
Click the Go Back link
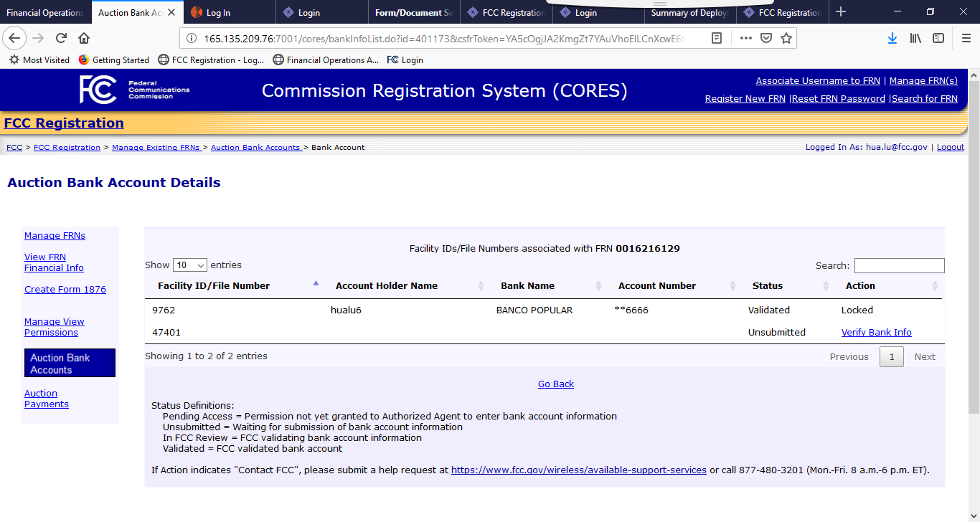556,384
